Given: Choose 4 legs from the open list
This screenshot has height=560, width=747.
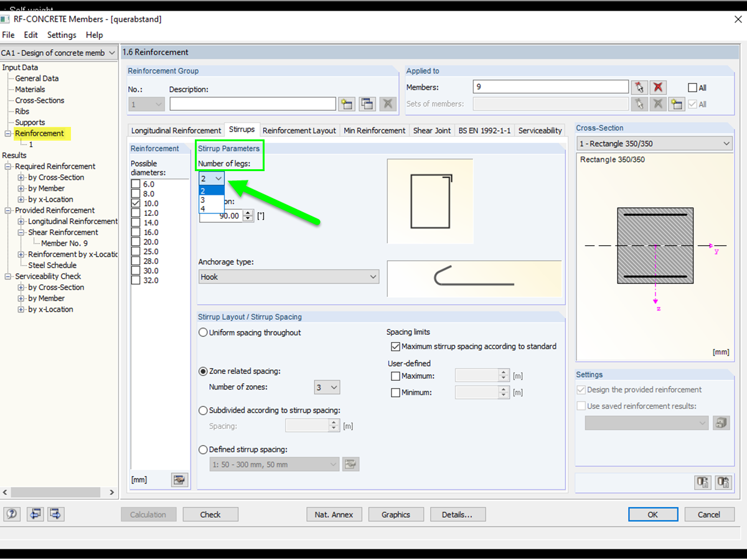Looking at the screenshot, I should coord(211,208).
